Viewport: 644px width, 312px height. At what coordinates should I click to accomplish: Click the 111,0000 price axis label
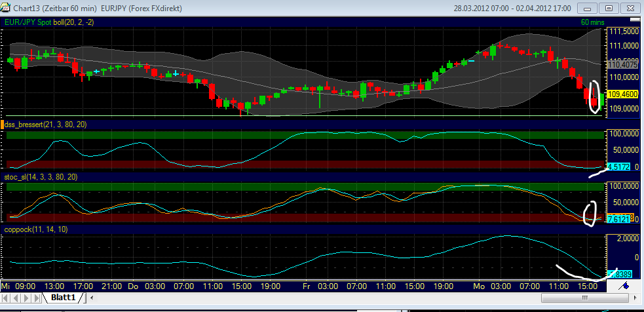(x=624, y=47)
